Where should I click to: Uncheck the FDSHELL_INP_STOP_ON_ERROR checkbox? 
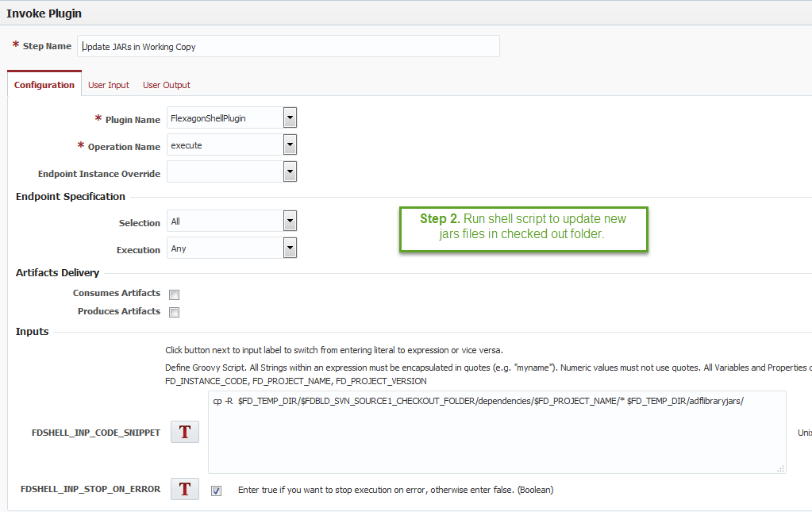217,491
